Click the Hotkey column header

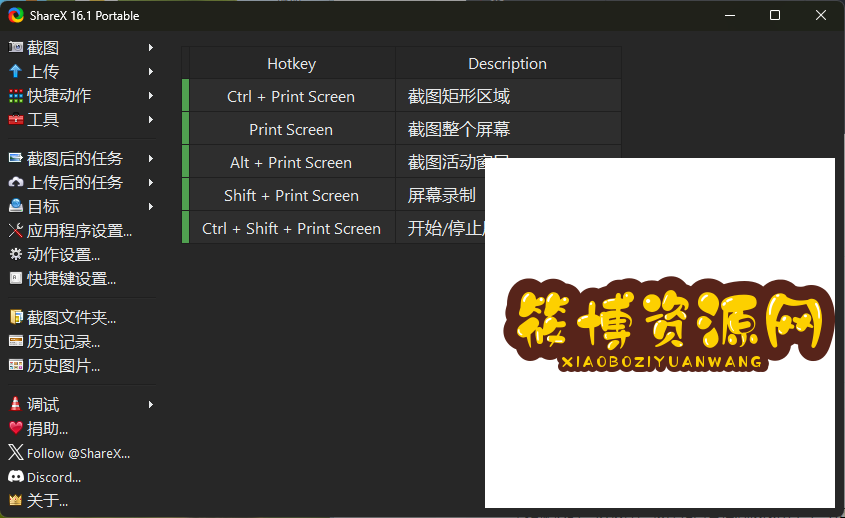(292, 63)
